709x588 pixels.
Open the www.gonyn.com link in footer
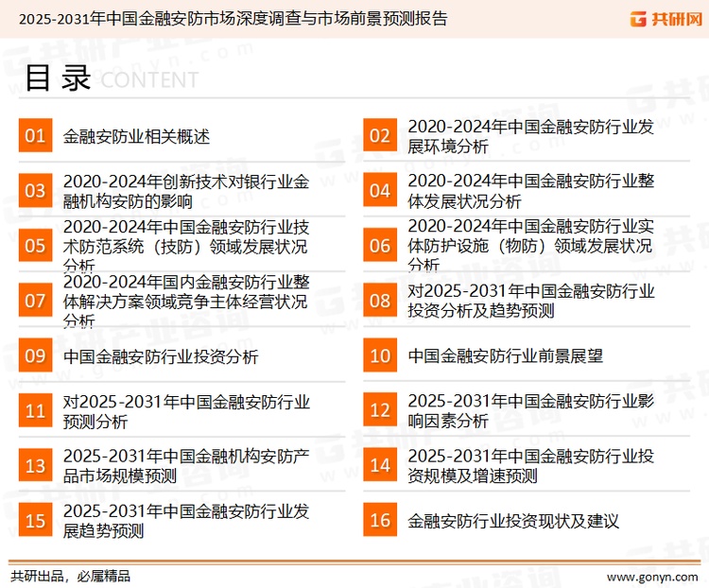652,577
